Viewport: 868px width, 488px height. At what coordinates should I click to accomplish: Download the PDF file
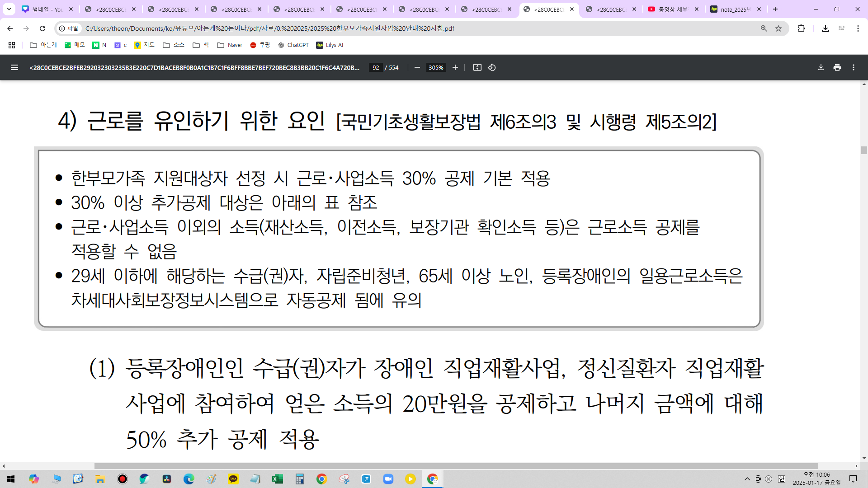coord(821,67)
